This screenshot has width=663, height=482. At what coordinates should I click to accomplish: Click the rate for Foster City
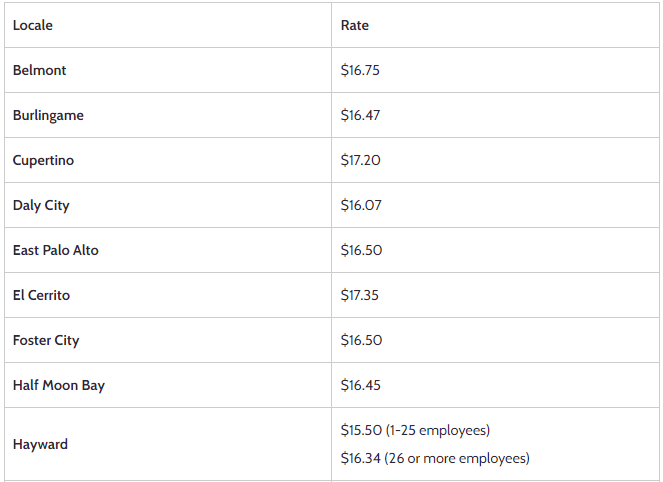[x=361, y=340]
